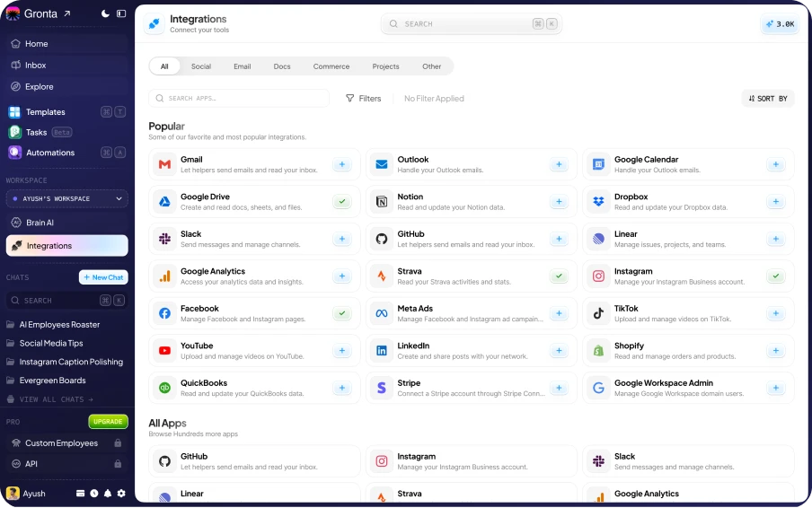Add the Popular GitHub integration
The height and width of the screenshot is (508, 812).
559,239
